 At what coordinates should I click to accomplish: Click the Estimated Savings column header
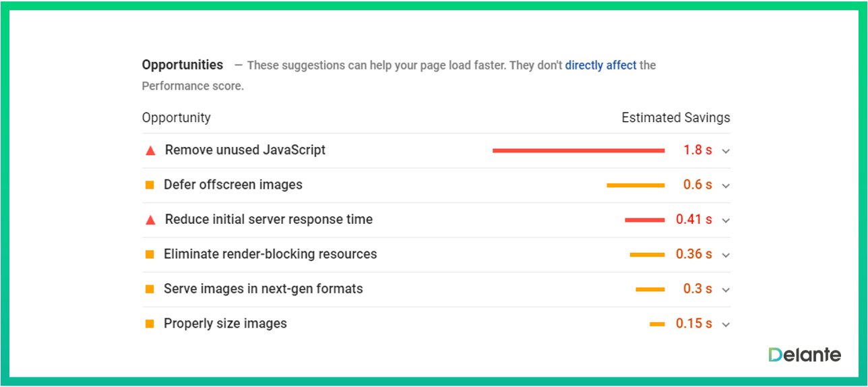[675, 118]
